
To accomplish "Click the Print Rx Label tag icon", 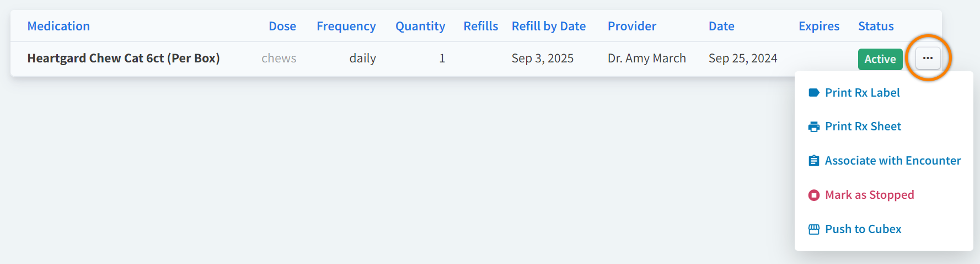I will 813,93.
